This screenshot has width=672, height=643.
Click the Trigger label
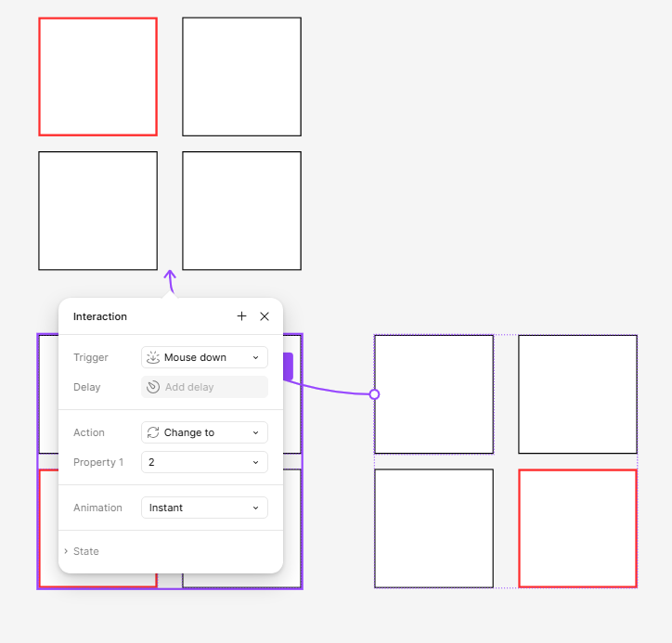point(91,357)
